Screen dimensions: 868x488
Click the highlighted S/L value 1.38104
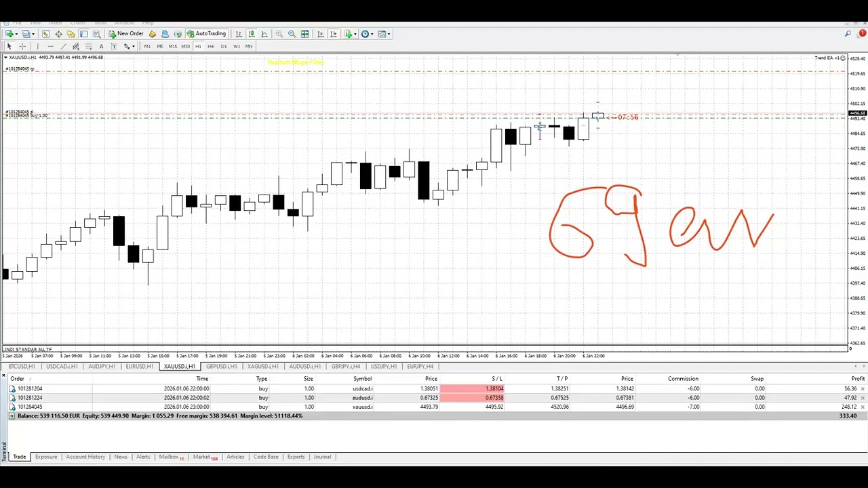click(494, 389)
